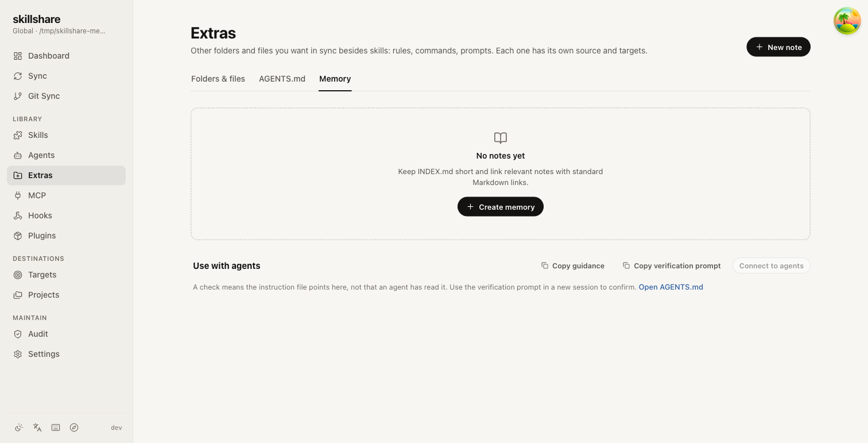Open the MCP page
Viewport: 868px width, 443px height.
[66, 195]
